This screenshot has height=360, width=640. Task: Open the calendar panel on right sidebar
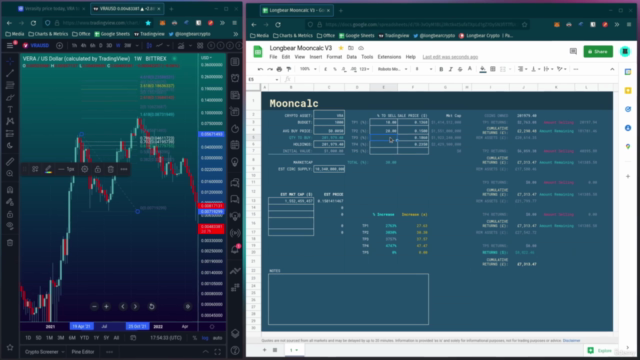(x=235, y=145)
